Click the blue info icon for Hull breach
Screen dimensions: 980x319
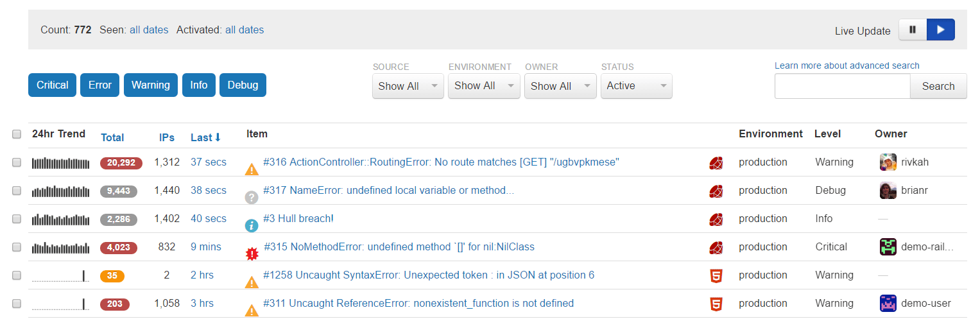tap(252, 225)
